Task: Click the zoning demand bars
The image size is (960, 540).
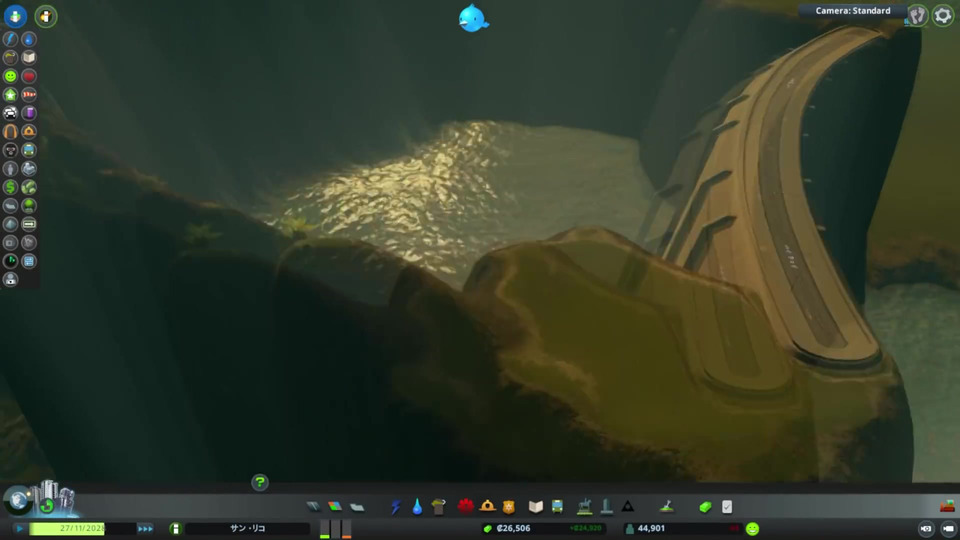Action: click(336, 529)
